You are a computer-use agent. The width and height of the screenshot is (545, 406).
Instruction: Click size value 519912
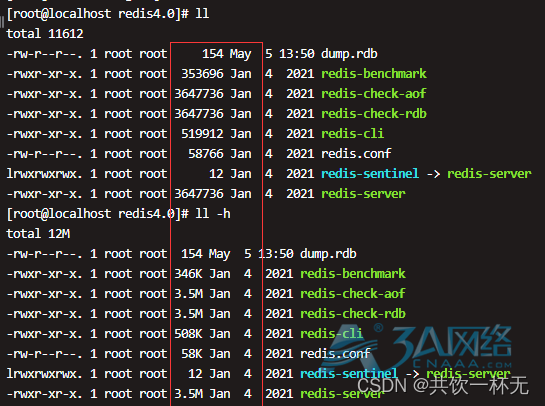tap(202, 134)
